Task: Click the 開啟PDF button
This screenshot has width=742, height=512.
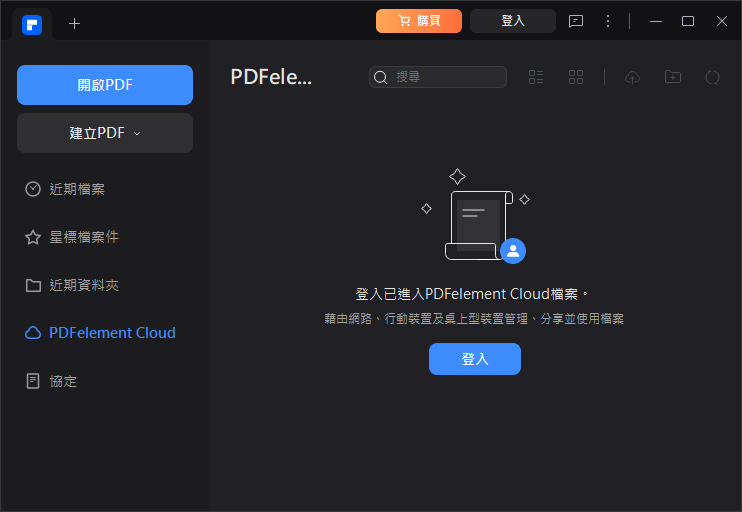Action: click(105, 85)
